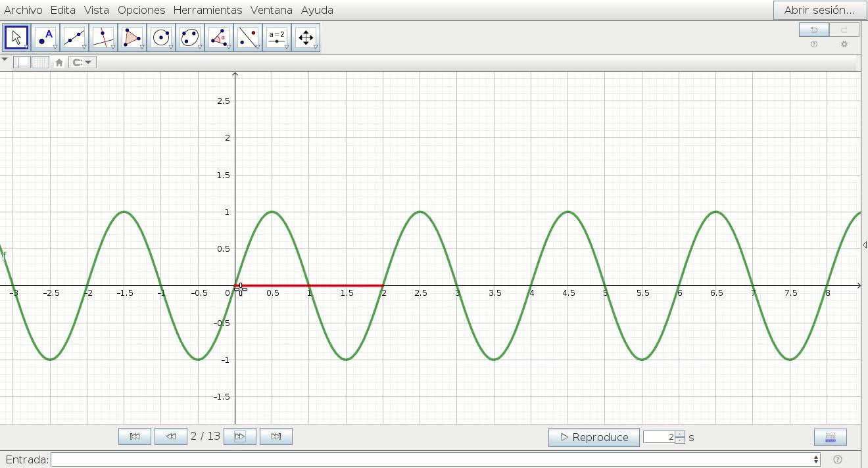Open the Vista menu
Image resolution: width=868 pixels, height=468 pixels.
[97, 10]
